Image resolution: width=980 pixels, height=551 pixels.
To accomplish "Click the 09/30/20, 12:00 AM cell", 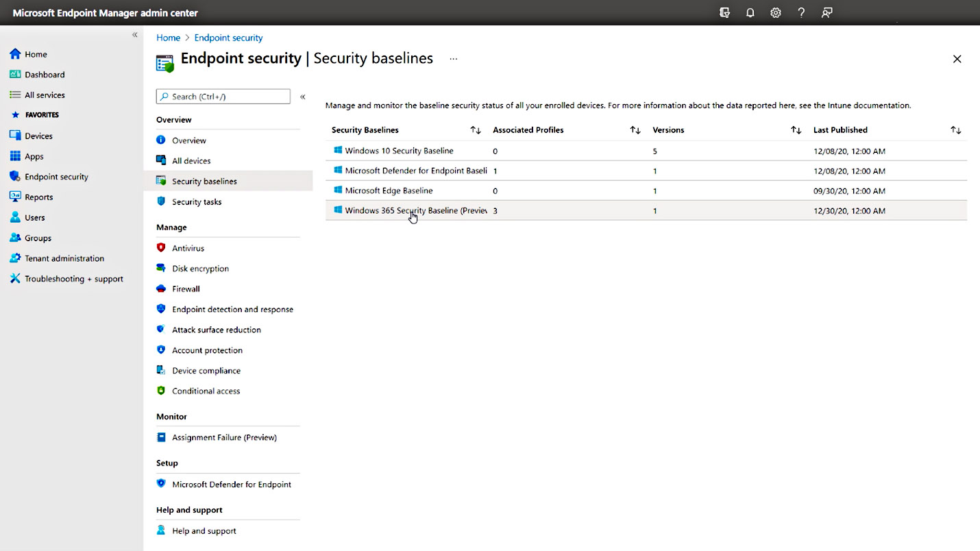I will pyautogui.click(x=849, y=191).
